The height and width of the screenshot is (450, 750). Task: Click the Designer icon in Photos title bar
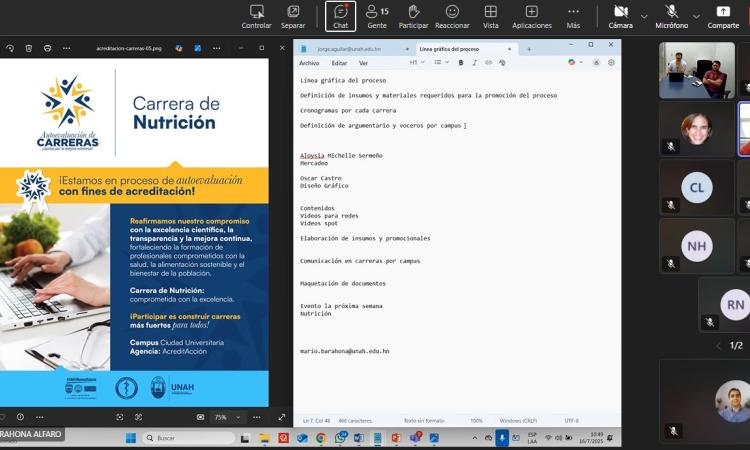click(x=179, y=48)
